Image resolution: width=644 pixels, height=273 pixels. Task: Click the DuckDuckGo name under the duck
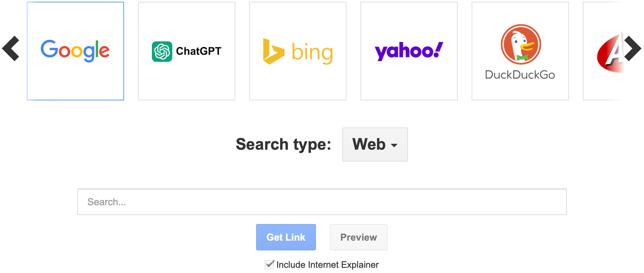[x=520, y=75]
